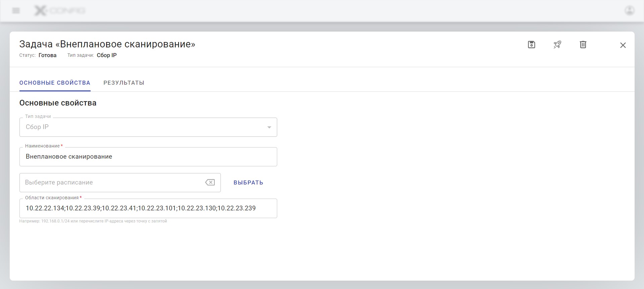Open the user profile avatar

click(x=629, y=10)
